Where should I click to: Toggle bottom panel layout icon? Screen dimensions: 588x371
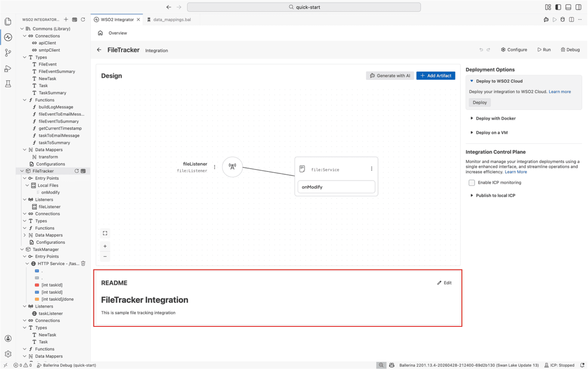568,7
